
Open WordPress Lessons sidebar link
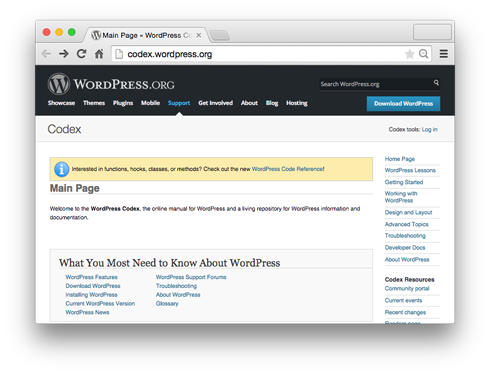[x=410, y=170]
